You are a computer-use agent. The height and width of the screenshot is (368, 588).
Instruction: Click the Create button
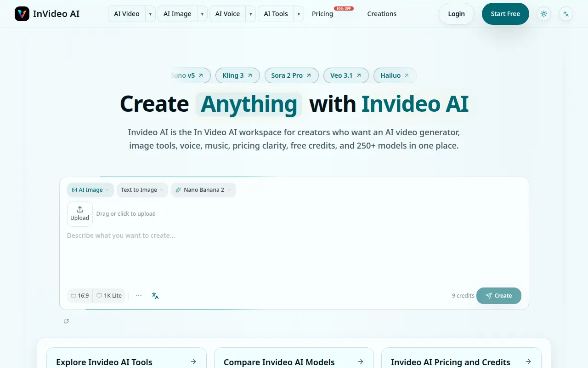[499, 296]
